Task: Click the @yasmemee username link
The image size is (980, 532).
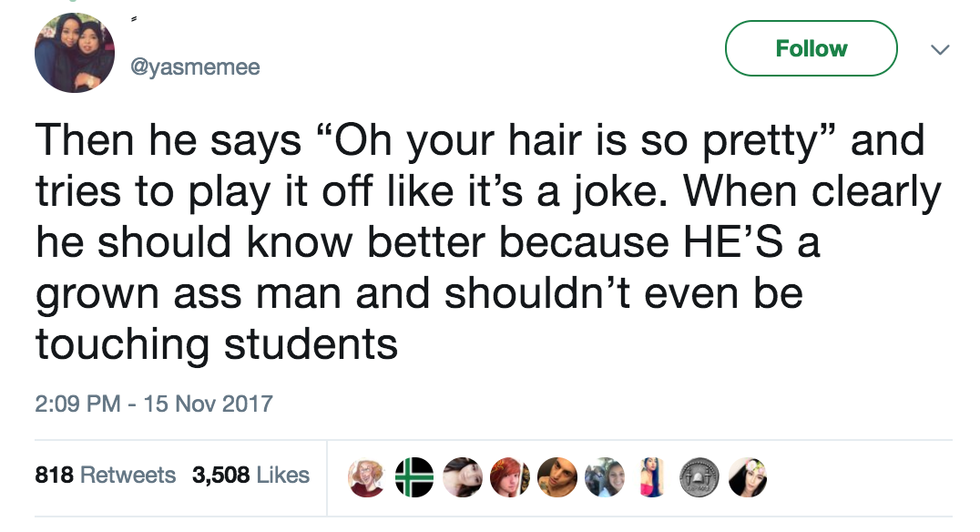Action: (x=197, y=67)
